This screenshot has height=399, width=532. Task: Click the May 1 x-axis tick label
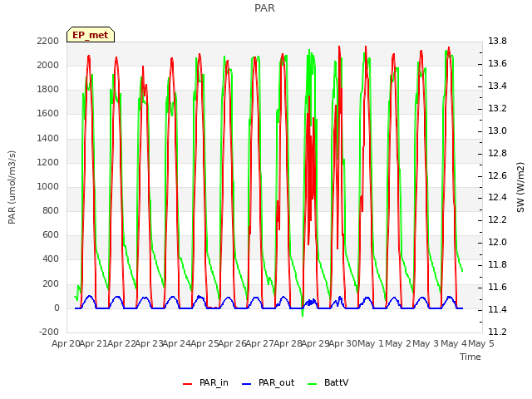(x=371, y=343)
